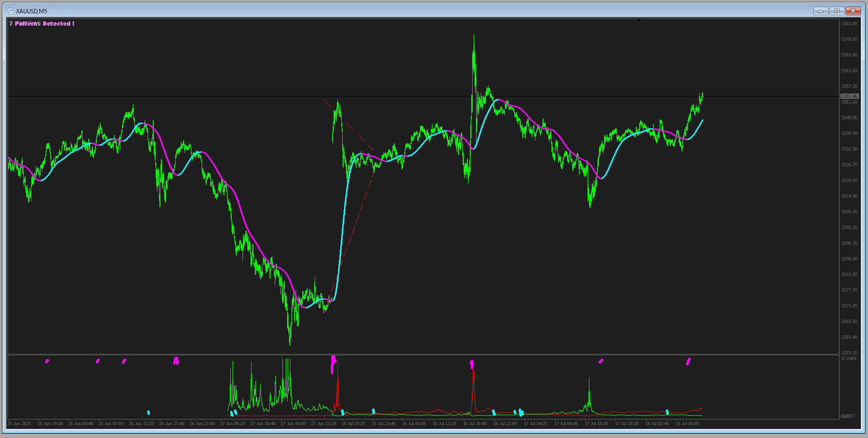Click the 3271.55 price scale label
The height and width of the screenshot is (438, 868).
(x=849, y=306)
